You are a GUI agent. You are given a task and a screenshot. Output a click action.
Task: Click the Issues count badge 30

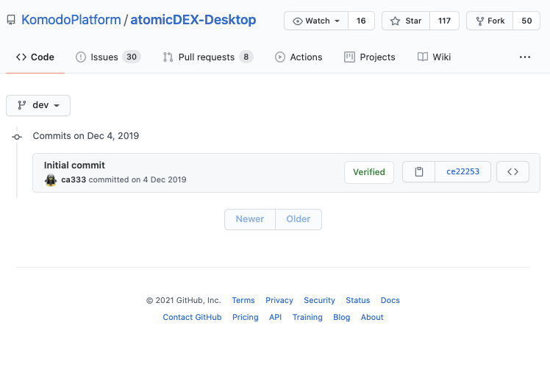pos(132,57)
